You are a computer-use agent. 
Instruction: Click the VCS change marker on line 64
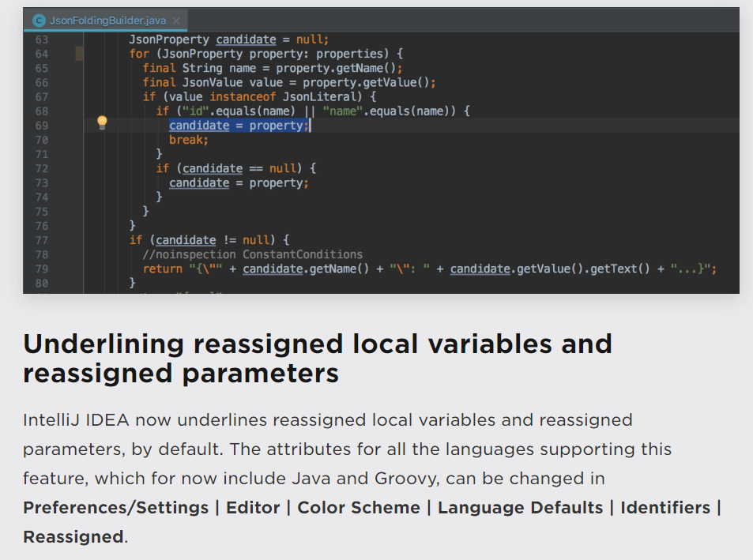(79, 54)
